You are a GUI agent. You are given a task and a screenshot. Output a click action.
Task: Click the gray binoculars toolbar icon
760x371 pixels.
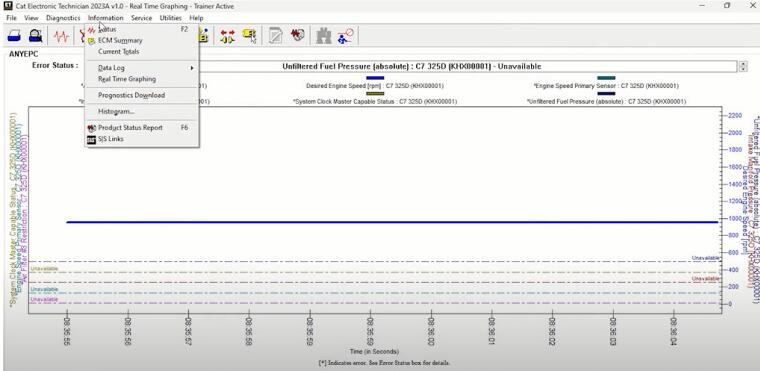tap(324, 36)
